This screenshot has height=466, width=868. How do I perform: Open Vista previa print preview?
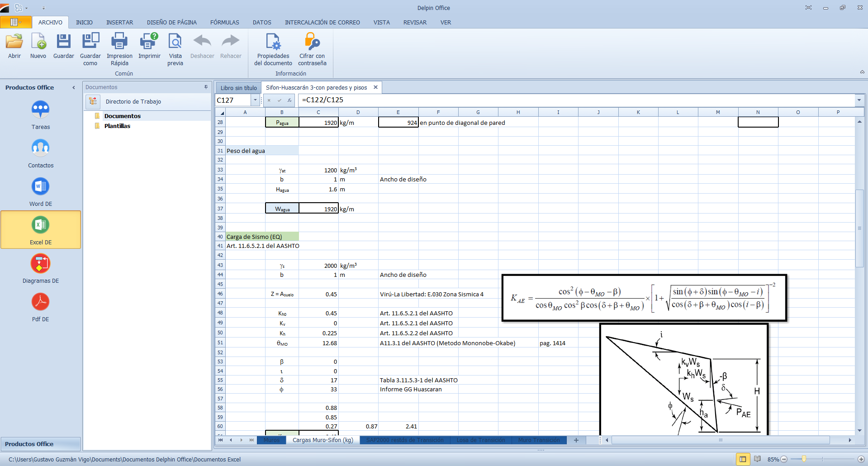pyautogui.click(x=175, y=42)
